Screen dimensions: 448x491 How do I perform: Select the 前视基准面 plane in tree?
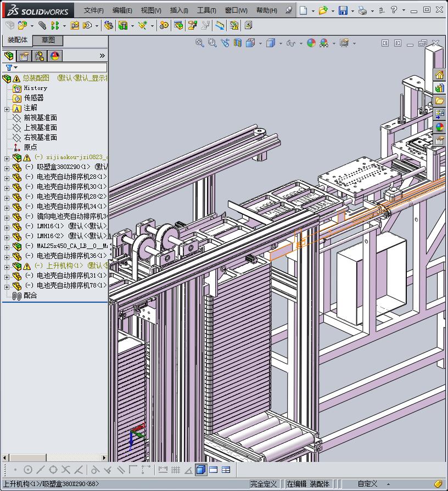pos(40,118)
